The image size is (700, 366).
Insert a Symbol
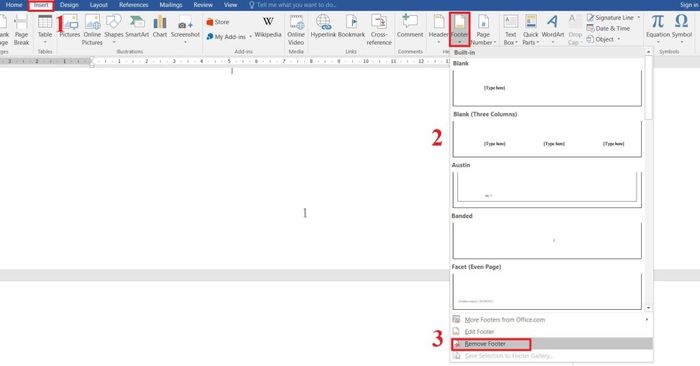pos(681,29)
